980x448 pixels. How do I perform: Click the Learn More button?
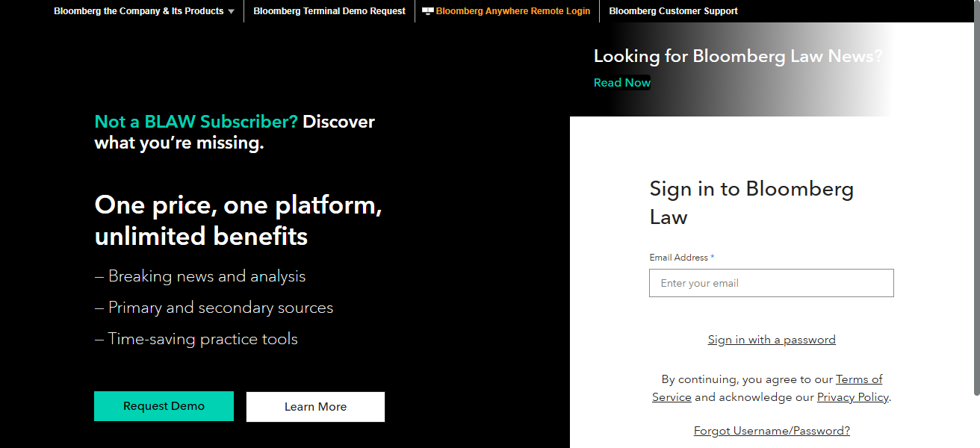tap(315, 407)
